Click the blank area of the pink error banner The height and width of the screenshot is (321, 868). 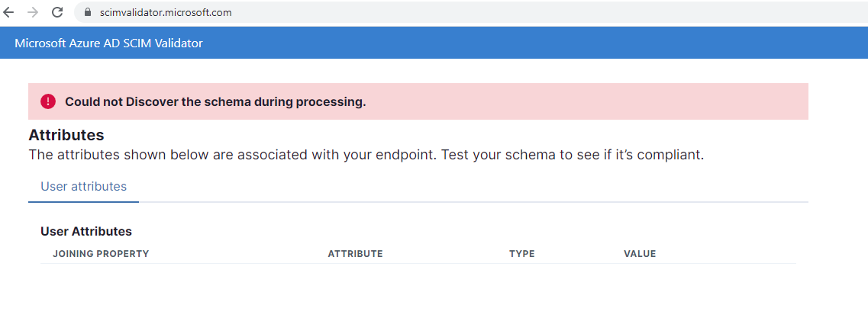pos(587,101)
